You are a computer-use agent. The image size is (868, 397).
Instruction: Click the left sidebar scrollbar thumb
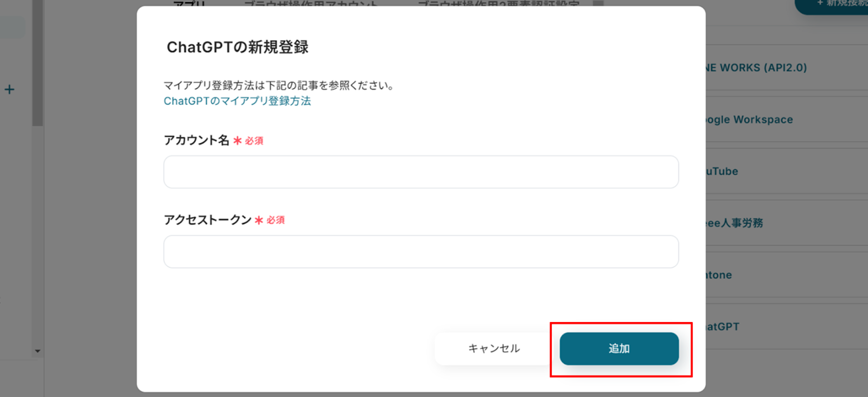point(37,62)
